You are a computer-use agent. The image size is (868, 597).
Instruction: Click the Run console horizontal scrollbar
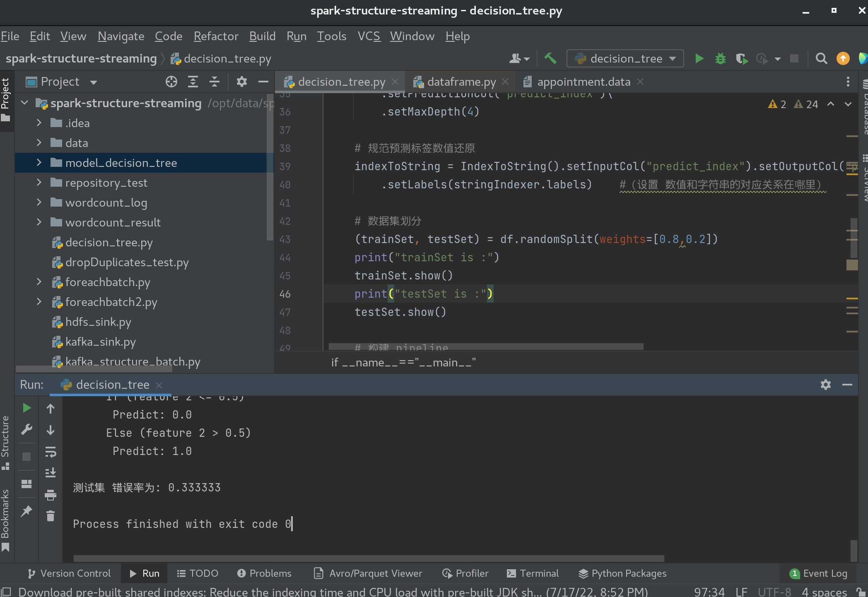[x=369, y=558]
